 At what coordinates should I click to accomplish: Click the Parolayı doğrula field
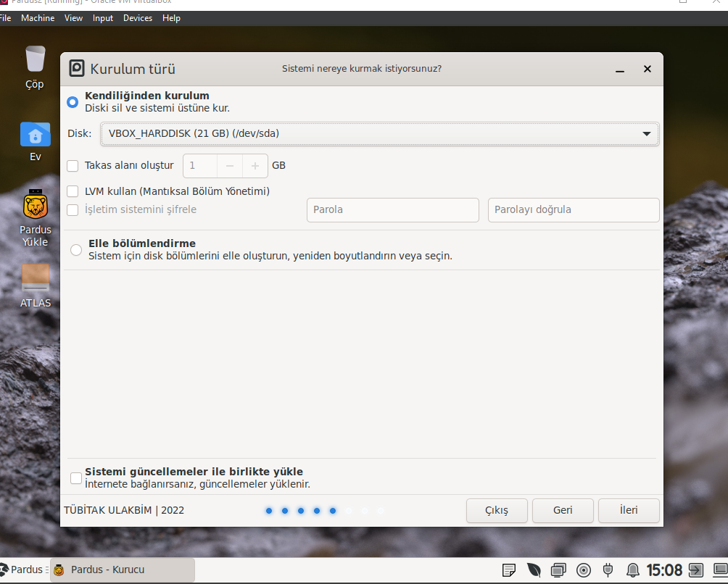coord(574,209)
